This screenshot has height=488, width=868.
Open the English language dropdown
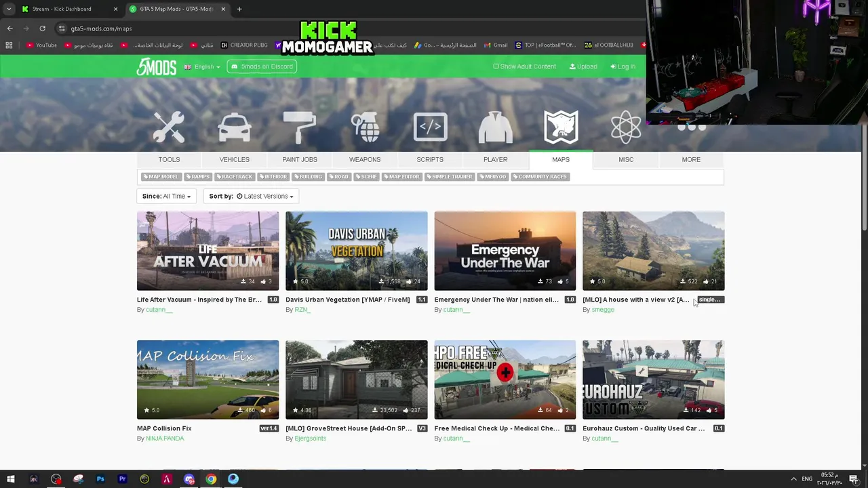point(202,66)
